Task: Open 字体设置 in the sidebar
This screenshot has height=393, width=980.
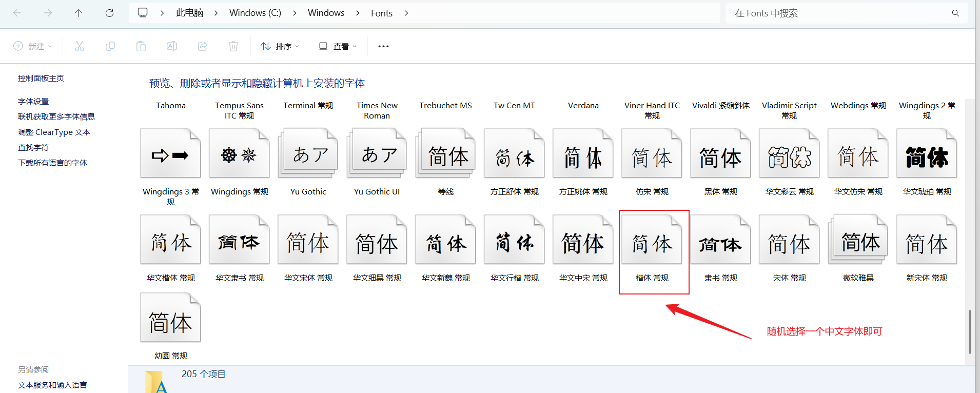Action: [33, 101]
